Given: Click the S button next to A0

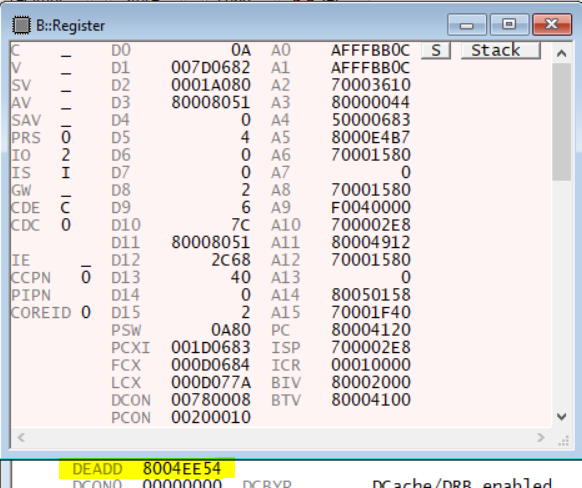Looking at the screenshot, I should click(436, 50).
